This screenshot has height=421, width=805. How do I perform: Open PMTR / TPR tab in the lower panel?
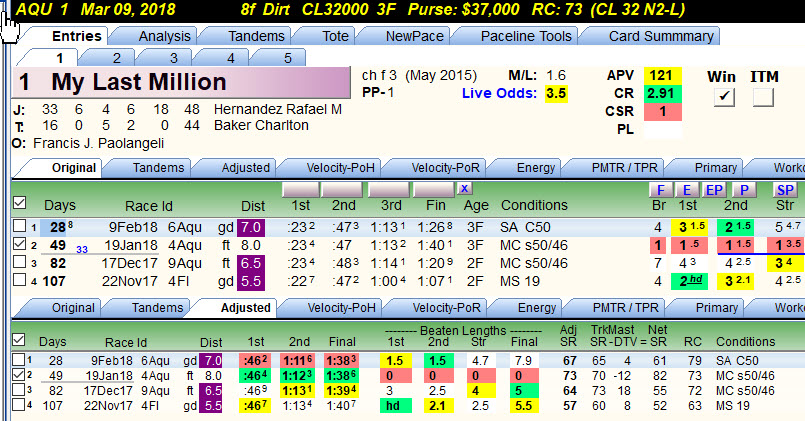point(625,308)
